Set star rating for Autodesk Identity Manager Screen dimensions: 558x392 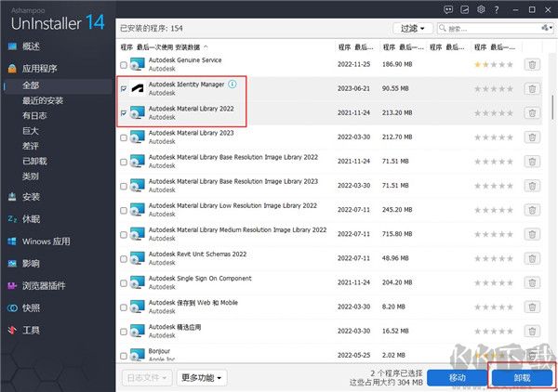tap(494, 89)
